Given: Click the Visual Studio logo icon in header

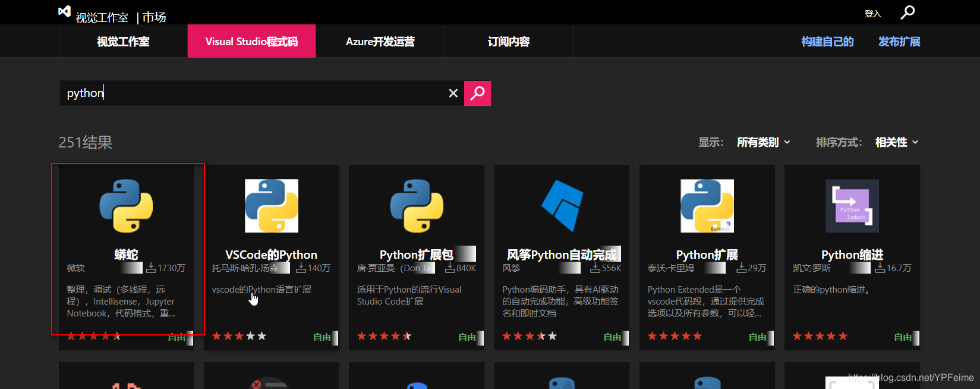Looking at the screenshot, I should 64,11.
